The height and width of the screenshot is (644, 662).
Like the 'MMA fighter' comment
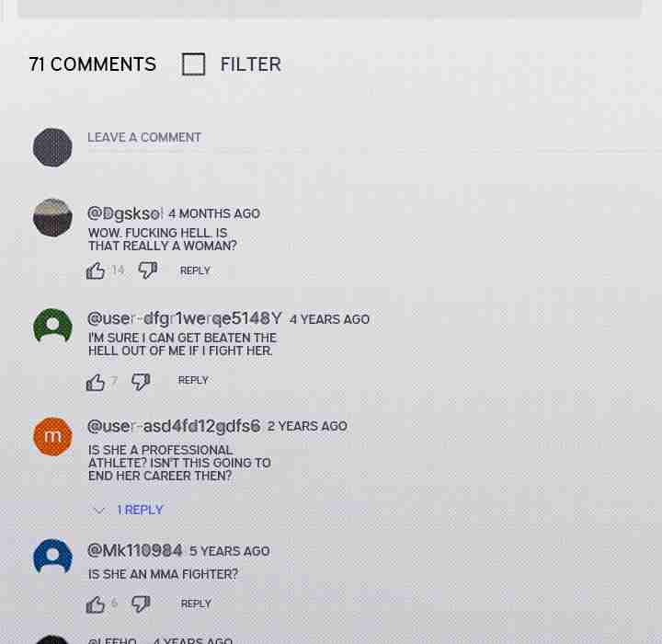(x=96, y=604)
